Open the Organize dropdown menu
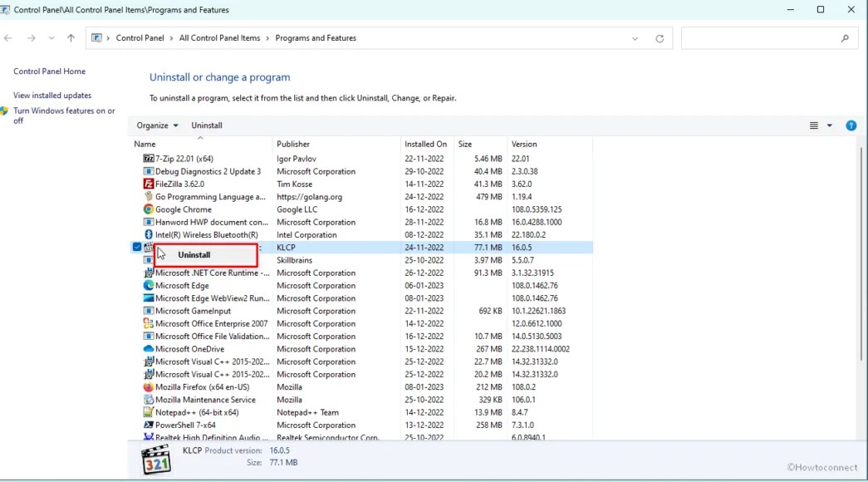Image resolution: width=868 pixels, height=482 pixels. [157, 125]
